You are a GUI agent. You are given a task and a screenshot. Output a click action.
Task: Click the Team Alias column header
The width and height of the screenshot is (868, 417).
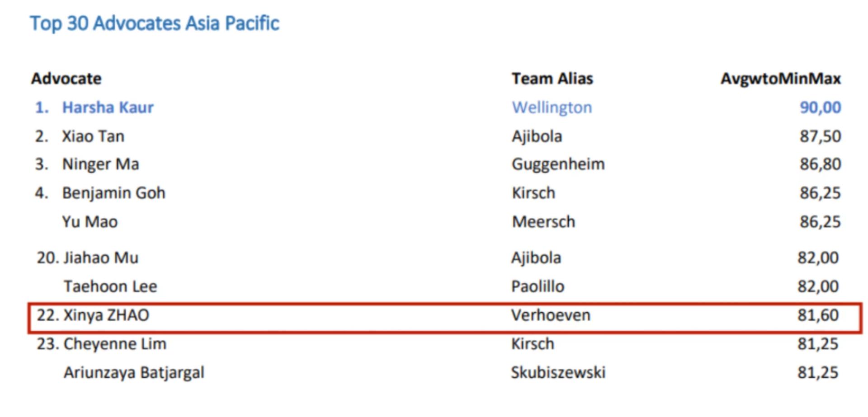click(552, 79)
